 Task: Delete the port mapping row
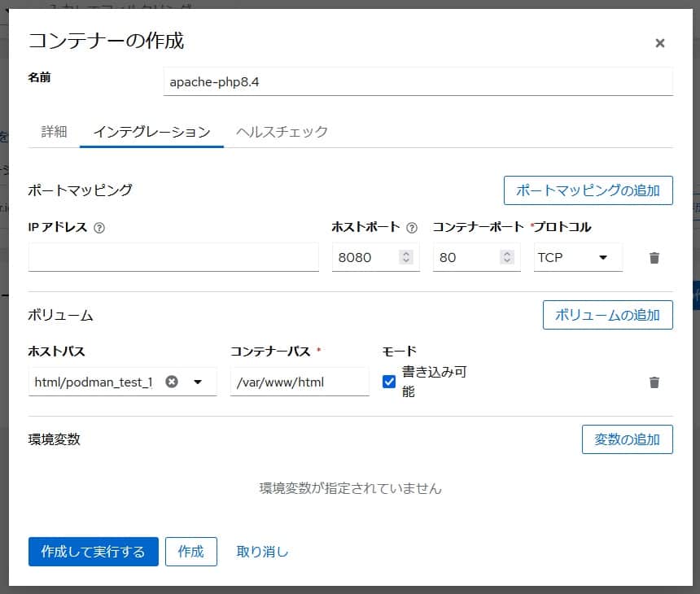[654, 257]
